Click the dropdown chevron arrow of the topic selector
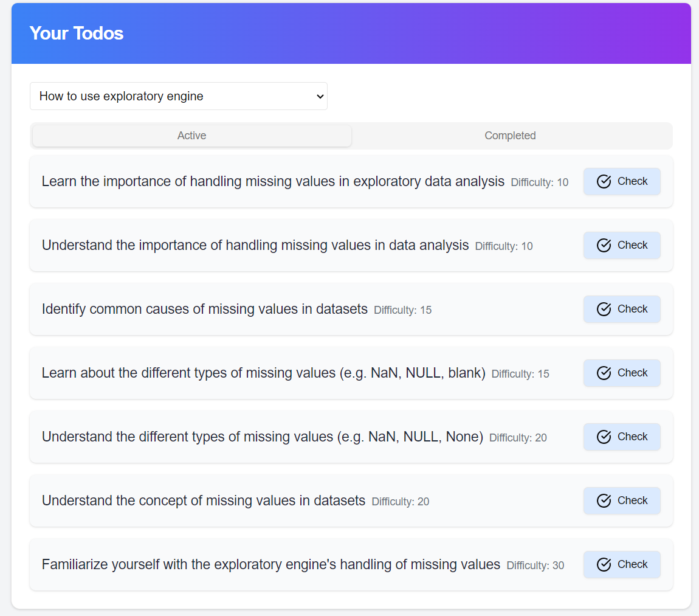Image resolution: width=699 pixels, height=616 pixels. click(321, 97)
